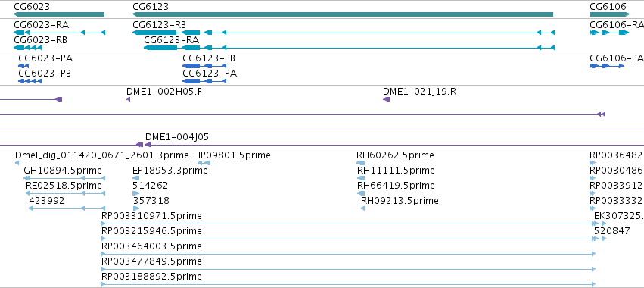Click the RP003188892.5prime feature label
This screenshot has height=288, width=644.
(x=151, y=277)
